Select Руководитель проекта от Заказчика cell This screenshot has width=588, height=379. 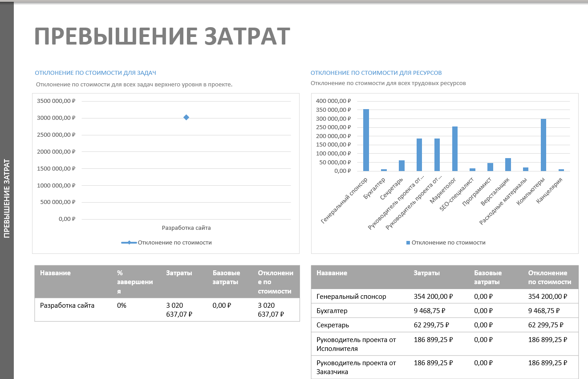[x=356, y=367]
